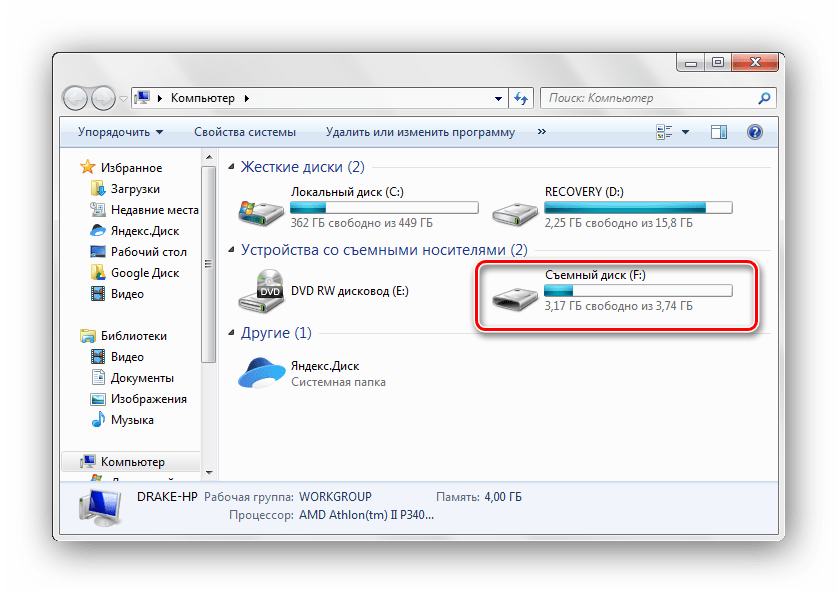Open Музыка library

click(x=132, y=420)
